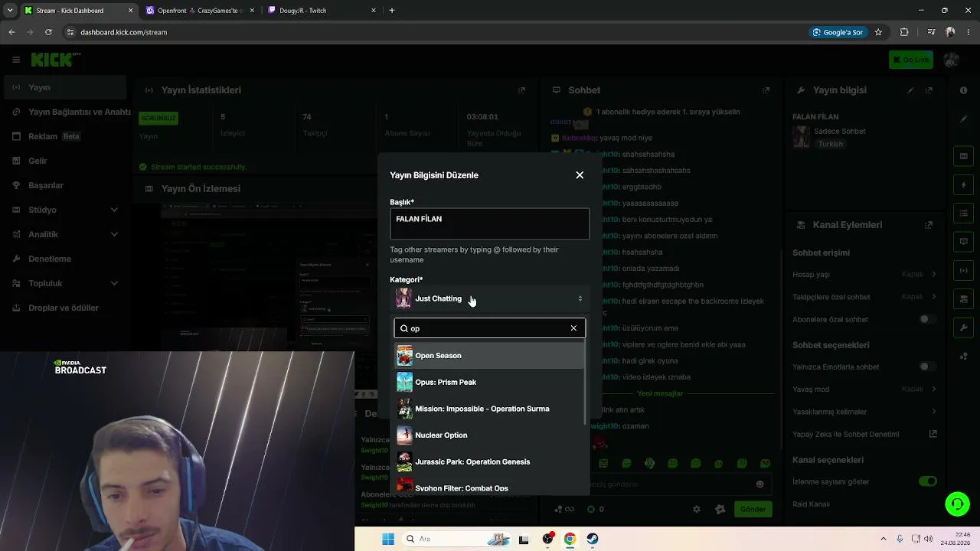980x551 pixels.
Task: Bookmark this page with star icon
Action: (x=878, y=32)
